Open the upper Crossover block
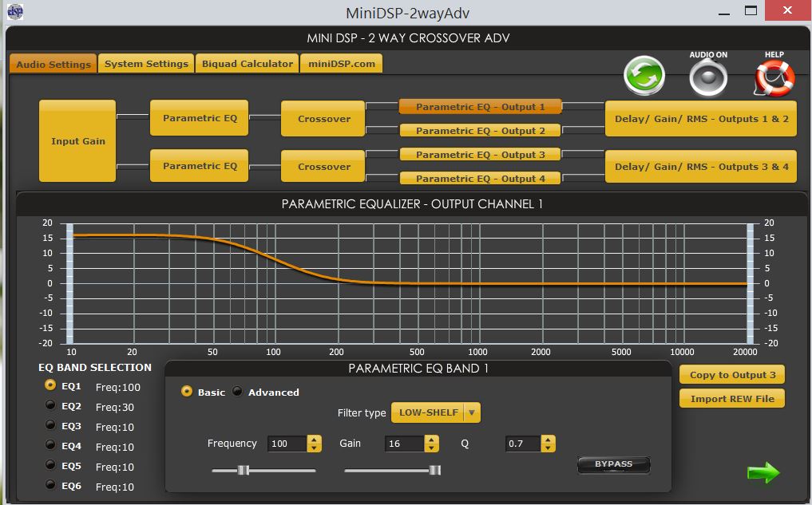The image size is (812, 505). (323, 119)
